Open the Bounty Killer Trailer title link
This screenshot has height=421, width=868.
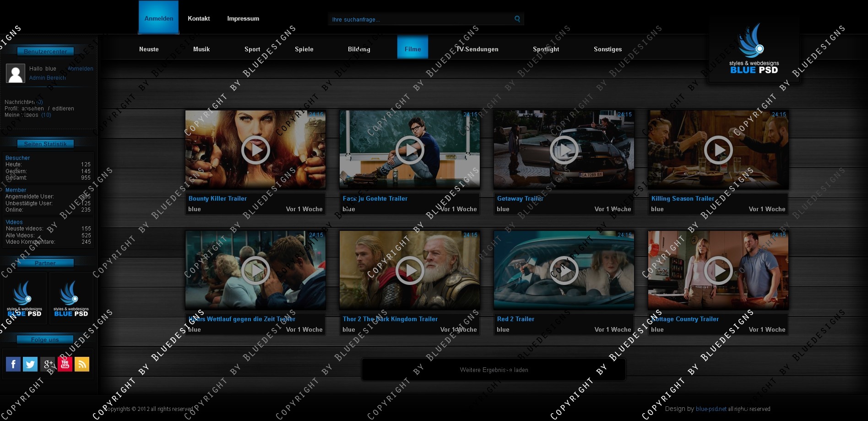coord(217,198)
